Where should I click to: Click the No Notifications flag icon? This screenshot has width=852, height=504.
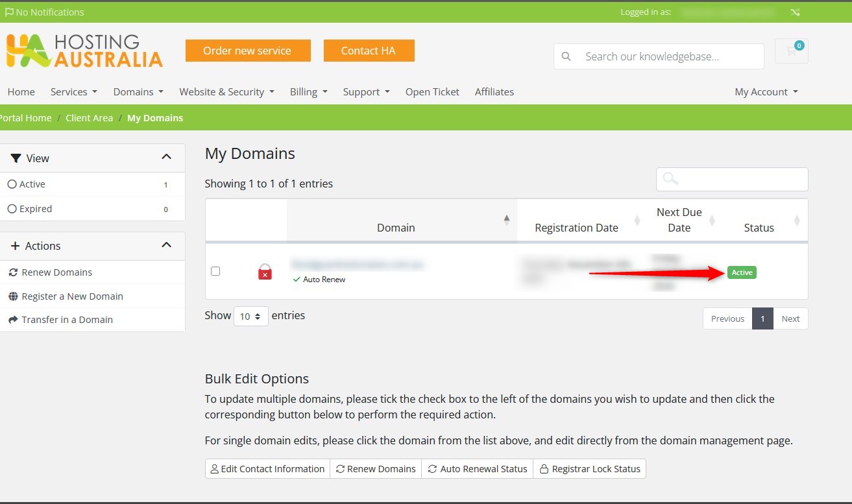(9, 12)
